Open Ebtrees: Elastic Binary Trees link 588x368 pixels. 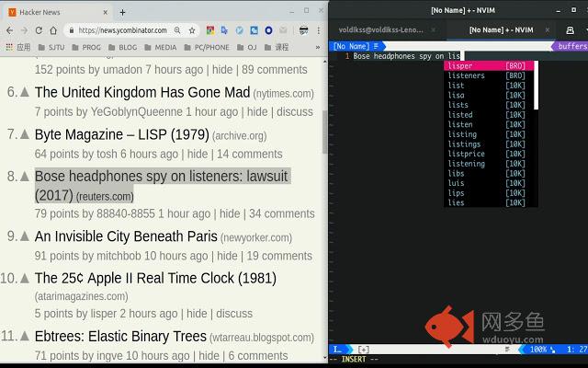coord(120,337)
